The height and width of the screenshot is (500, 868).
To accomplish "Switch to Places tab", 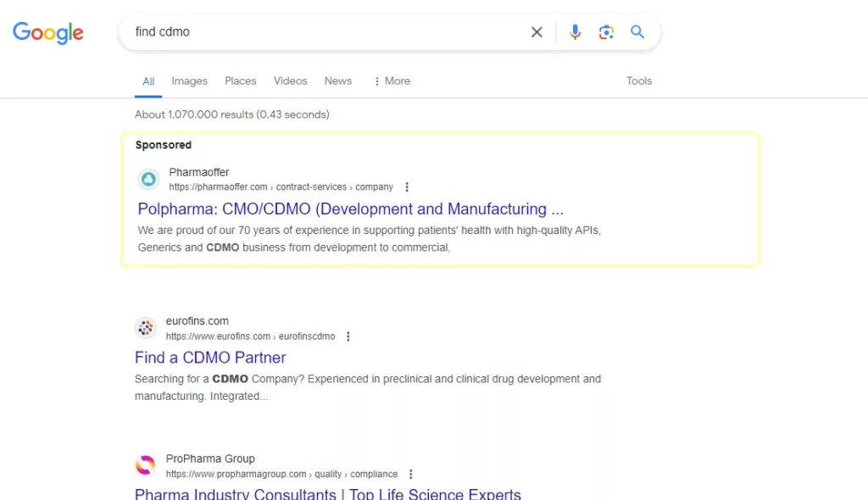I will [x=240, y=81].
